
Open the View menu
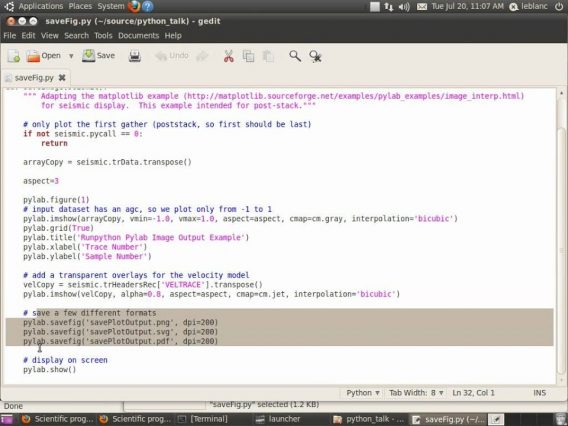[x=49, y=36]
